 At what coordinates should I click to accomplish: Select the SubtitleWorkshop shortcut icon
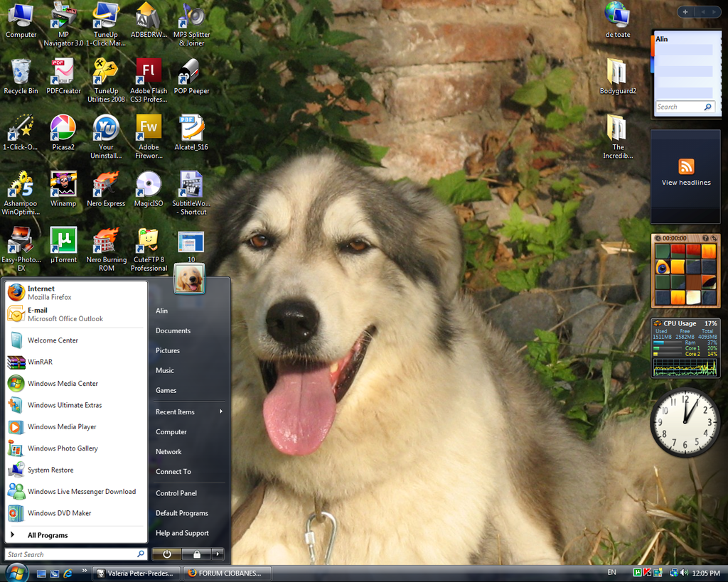point(191,193)
